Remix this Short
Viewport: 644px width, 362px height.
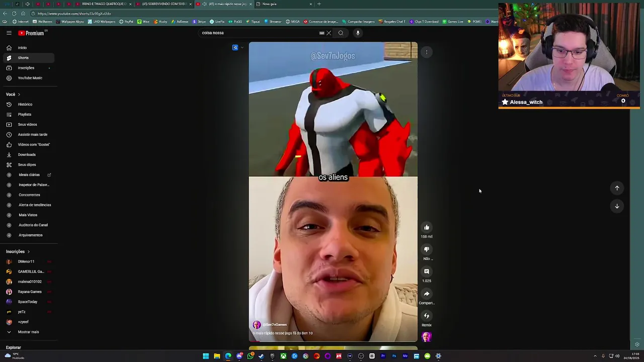pyautogui.click(x=427, y=316)
